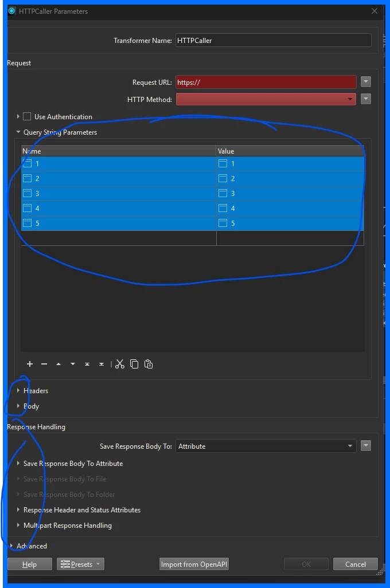Image resolution: width=390 pixels, height=588 pixels.
Task: Click the Name icon in row 4
Action: [x=27, y=208]
